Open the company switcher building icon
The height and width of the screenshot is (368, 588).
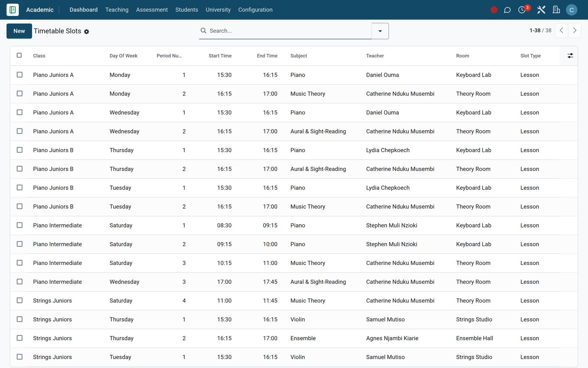coord(556,10)
